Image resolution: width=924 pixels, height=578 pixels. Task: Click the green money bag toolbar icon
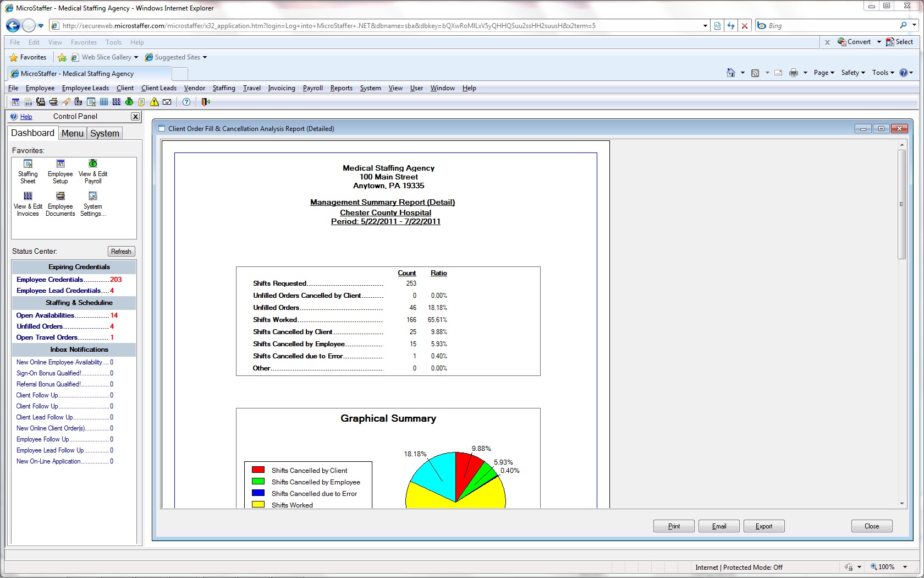(x=129, y=102)
